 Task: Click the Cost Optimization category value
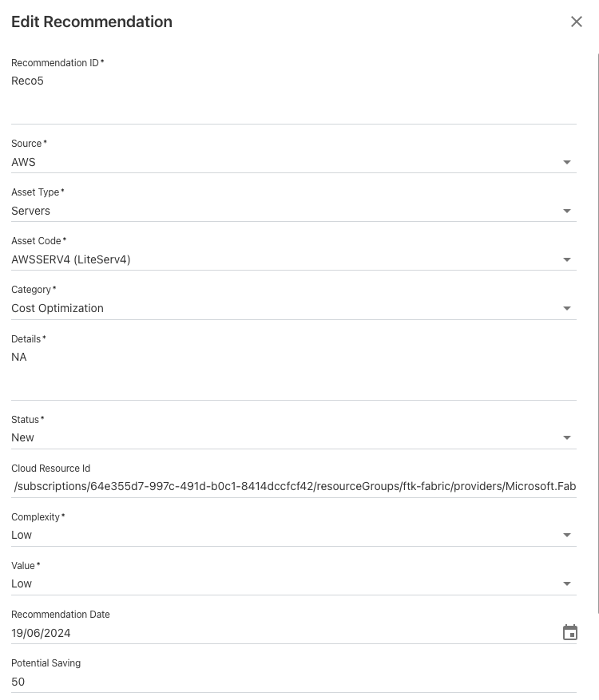coord(58,309)
